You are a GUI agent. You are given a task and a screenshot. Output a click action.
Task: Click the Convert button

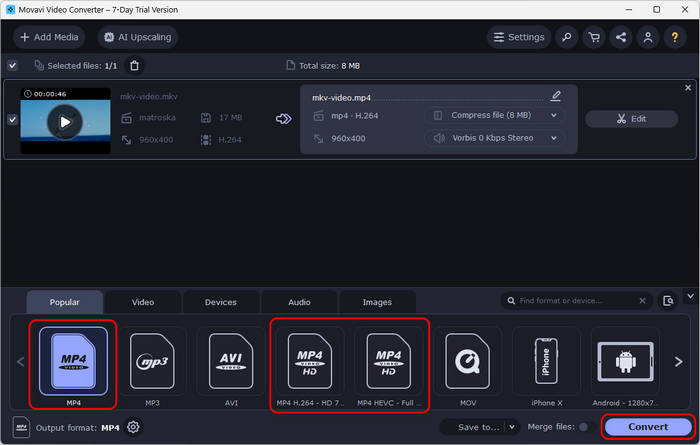pyautogui.click(x=648, y=427)
